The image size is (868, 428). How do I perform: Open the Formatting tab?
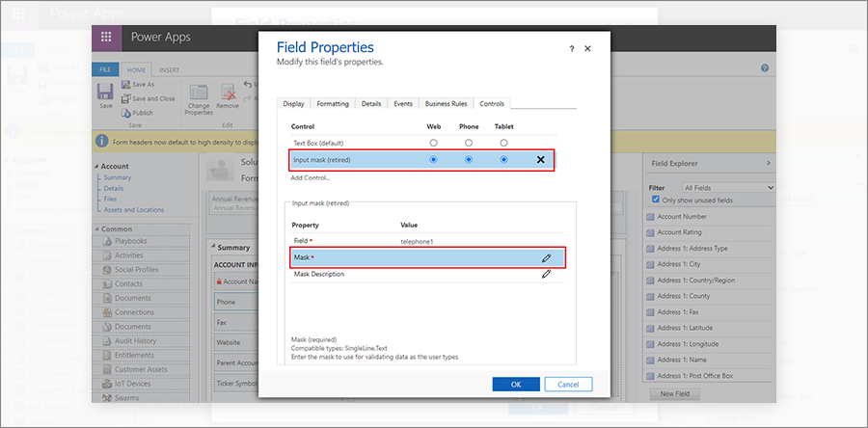click(x=333, y=104)
